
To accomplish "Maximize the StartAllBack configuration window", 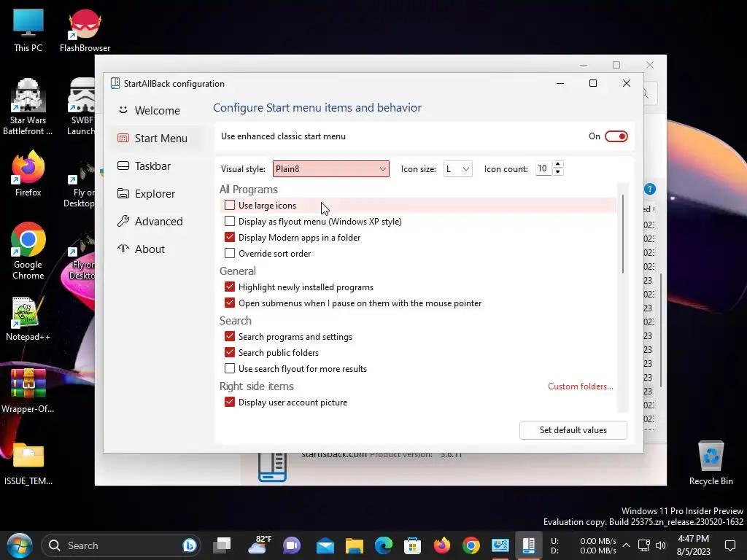I will [593, 83].
